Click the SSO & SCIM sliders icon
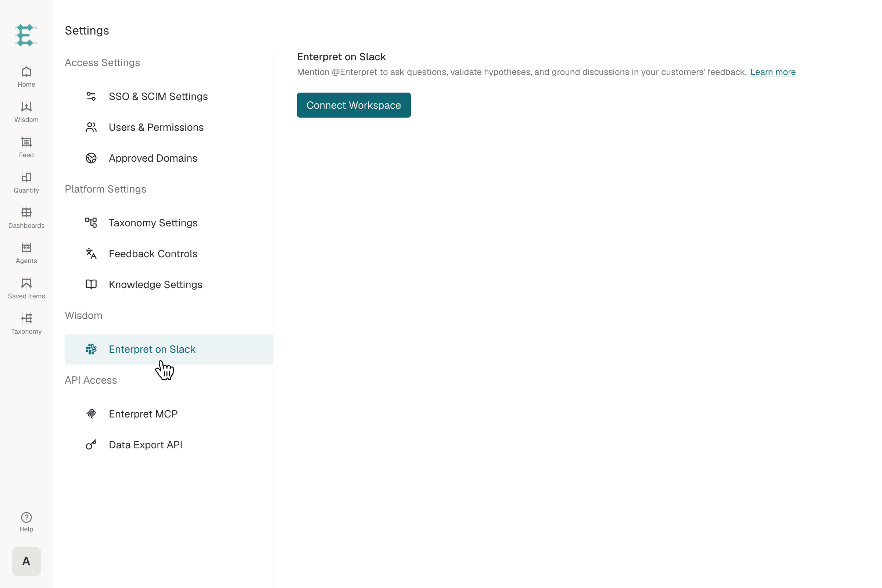882x588 pixels. tap(91, 96)
